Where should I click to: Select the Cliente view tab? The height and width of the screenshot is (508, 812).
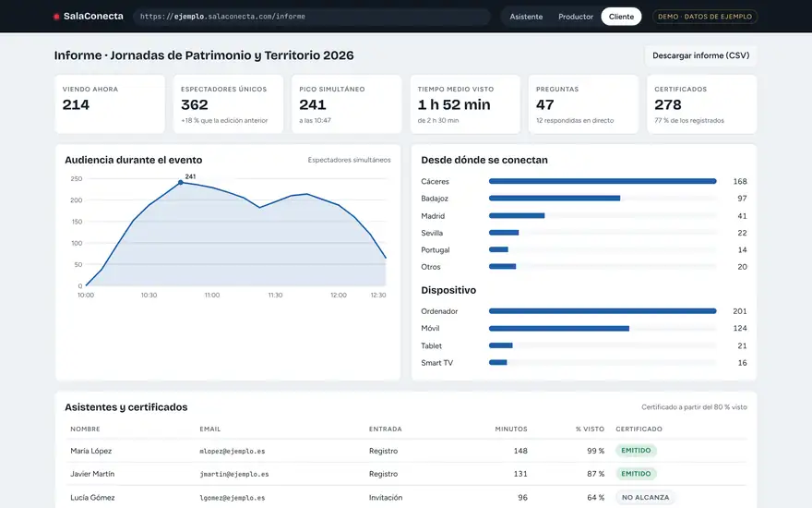621,17
